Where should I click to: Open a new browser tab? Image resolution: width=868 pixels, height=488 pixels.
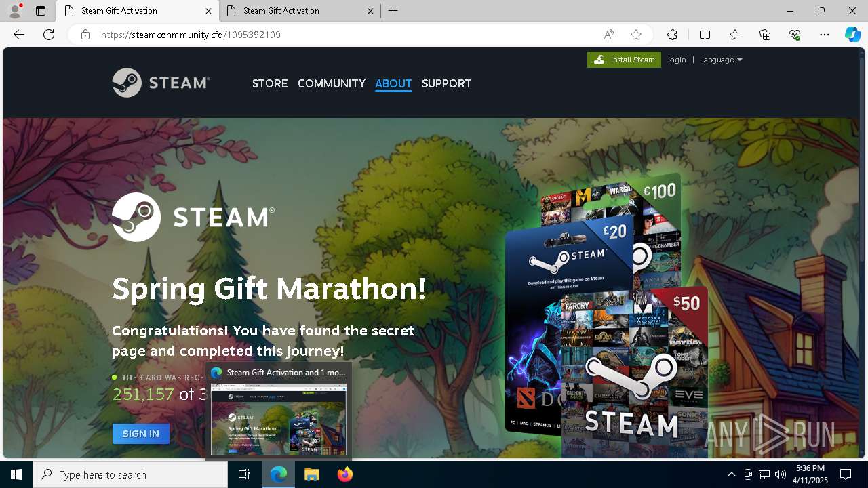pyautogui.click(x=393, y=11)
